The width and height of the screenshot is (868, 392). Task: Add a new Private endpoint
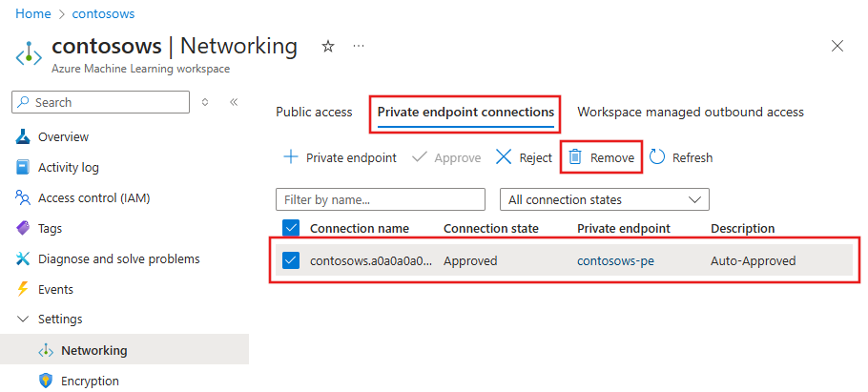tap(340, 157)
